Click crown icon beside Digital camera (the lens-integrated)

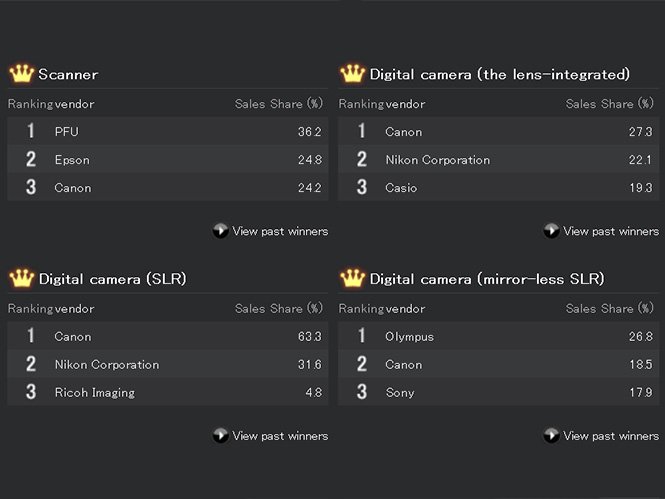pos(352,74)
